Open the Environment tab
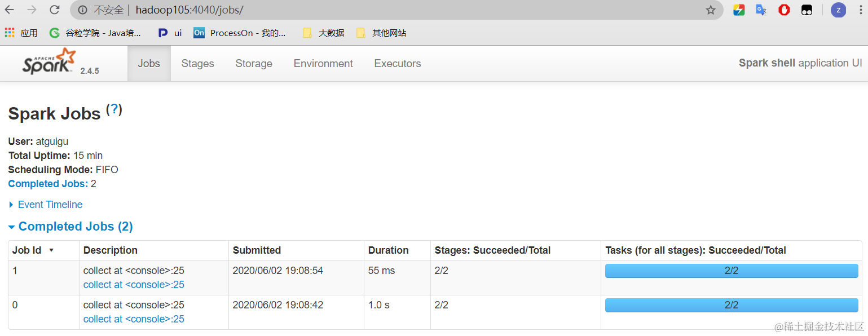The image size is (868, 336). pyautogui.click(x=323, y=64)
